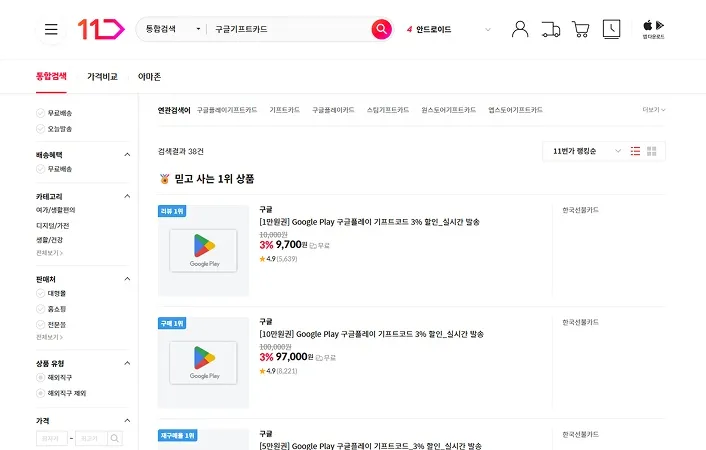Click 97,000원 price text
The width and height of the screenshot is (706, 450).
294,357
